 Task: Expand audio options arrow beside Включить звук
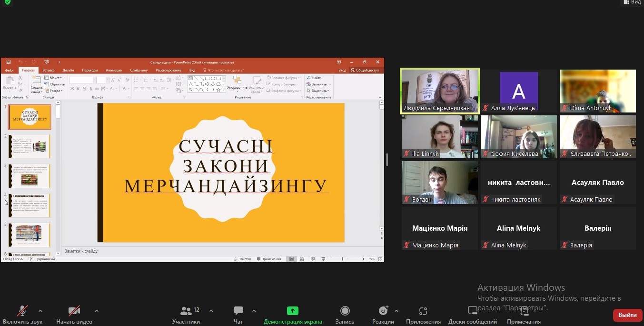pos(40,311)
